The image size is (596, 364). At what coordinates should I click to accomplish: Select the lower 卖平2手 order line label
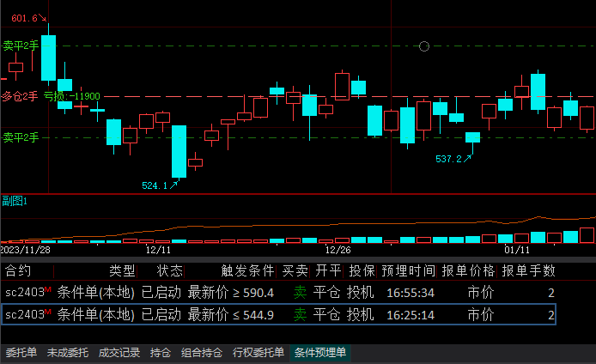pos(20,137)
